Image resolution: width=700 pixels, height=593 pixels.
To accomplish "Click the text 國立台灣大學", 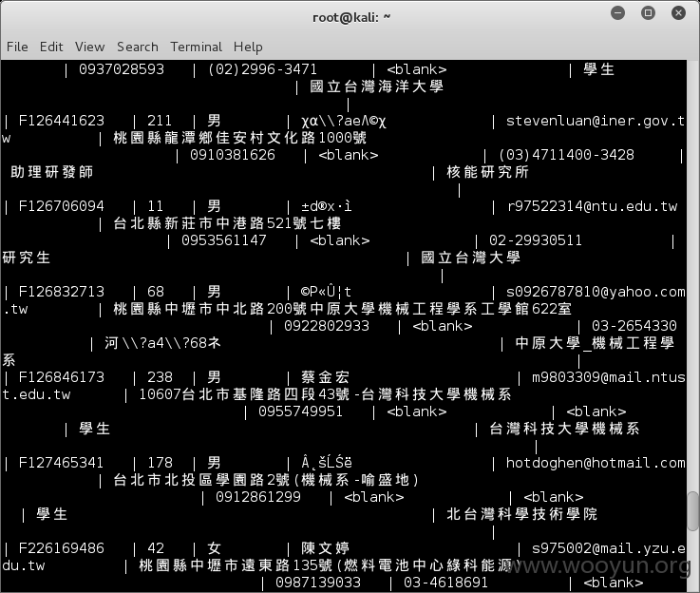I will 471,258.
